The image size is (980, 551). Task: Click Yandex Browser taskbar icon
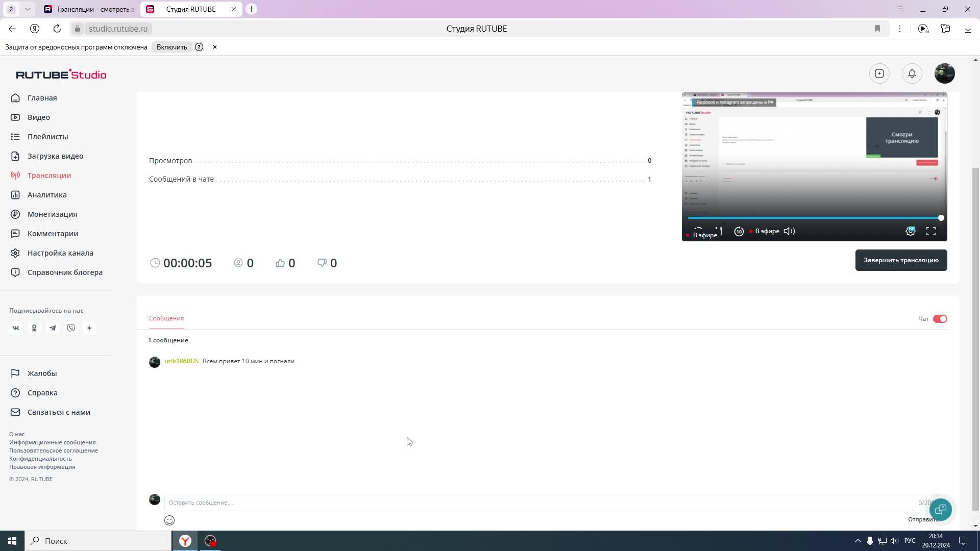tap(185, 541)
